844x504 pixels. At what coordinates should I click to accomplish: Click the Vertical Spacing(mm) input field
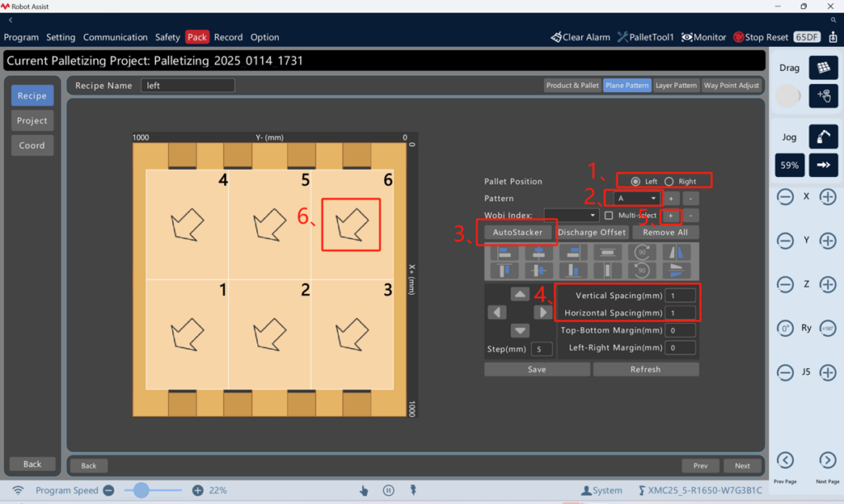point(680,296)
